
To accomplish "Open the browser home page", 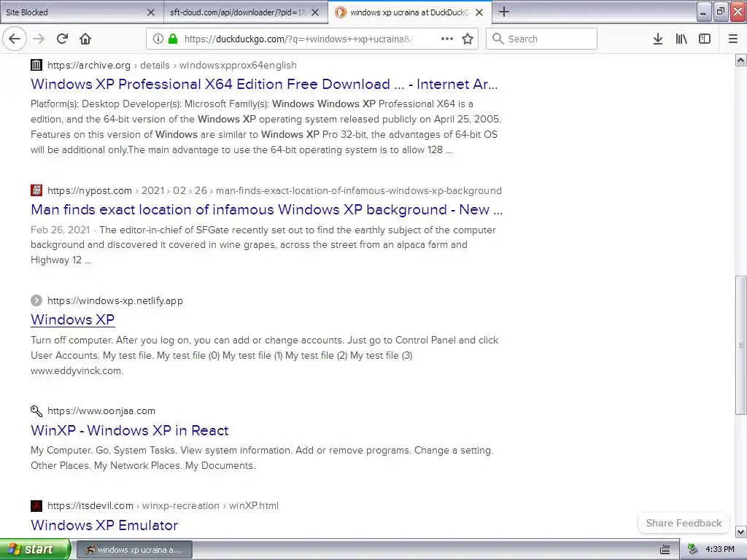I will click(x=85, y=39).
